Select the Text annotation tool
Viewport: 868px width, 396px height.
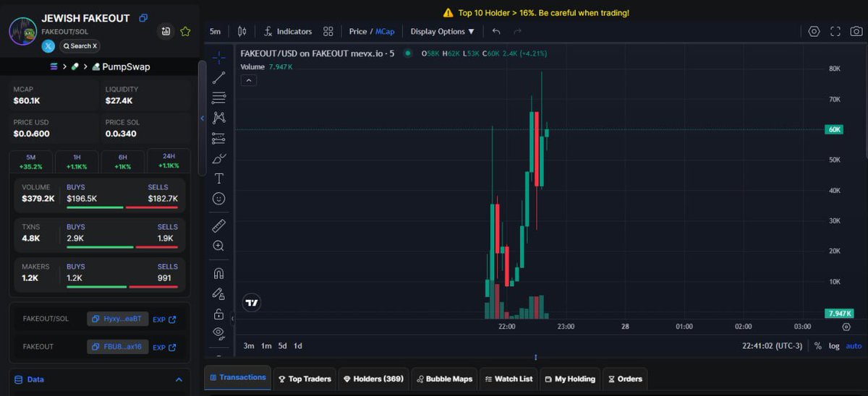coord(218,178)
